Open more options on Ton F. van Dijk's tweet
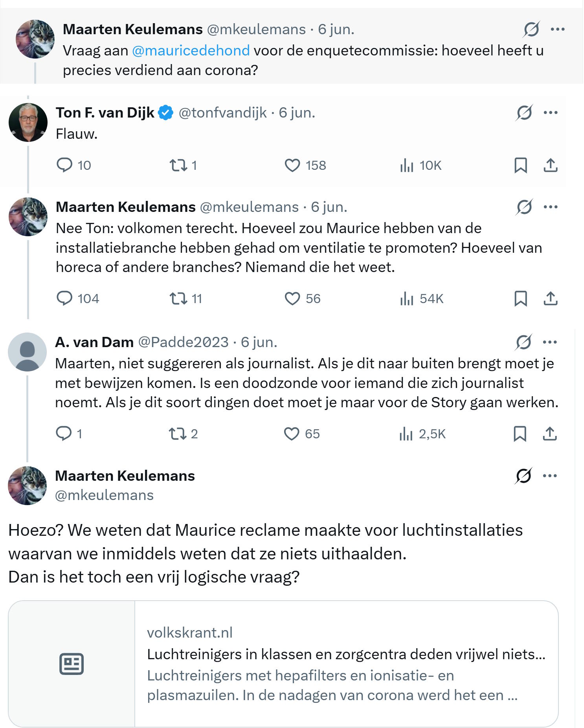 click(x=551, y=113)
